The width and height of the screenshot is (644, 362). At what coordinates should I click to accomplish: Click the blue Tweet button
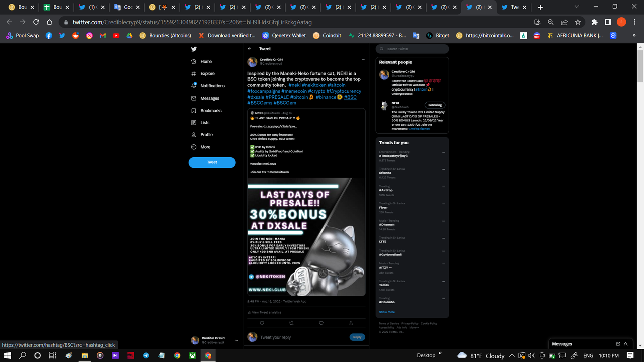pos(212,162)
